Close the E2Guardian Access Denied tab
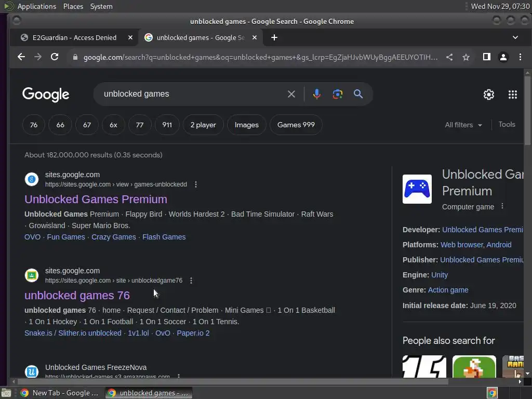Screen dimensions: 532x399 [130, 37]
